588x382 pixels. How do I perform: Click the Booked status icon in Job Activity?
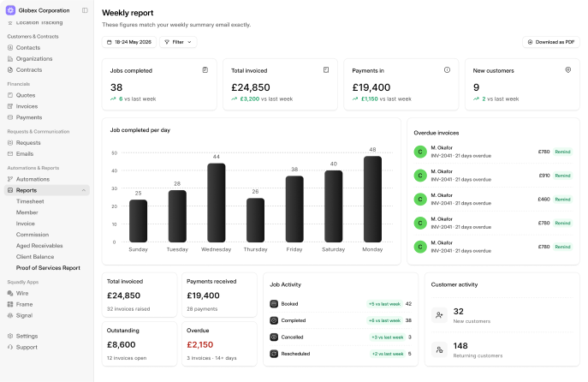pos(274,304)
